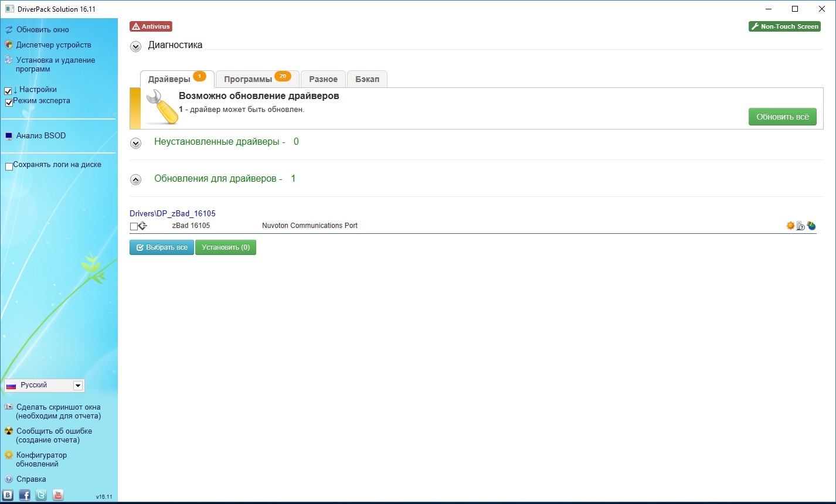
Task: Click the Выбрать все button
Action: pos(162,247)
